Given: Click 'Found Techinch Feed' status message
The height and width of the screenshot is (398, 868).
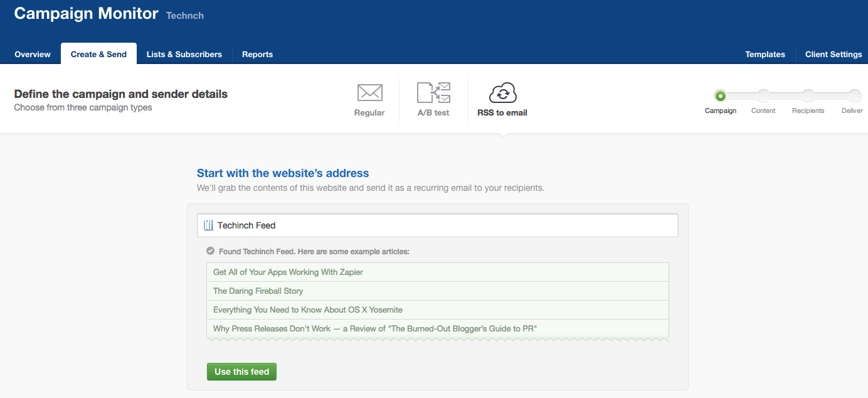Looking at the screenshot, I should click(314, 251).
